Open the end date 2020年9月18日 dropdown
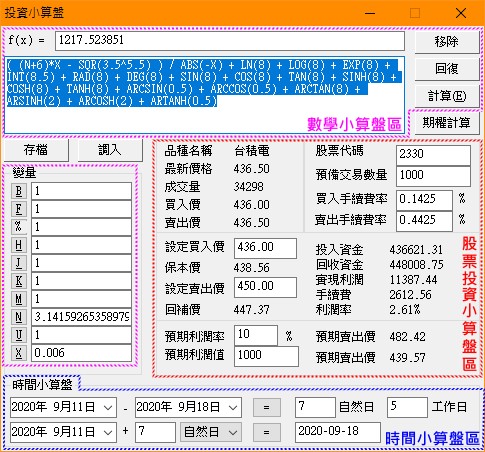The height and width of the screenshot is (452, 485). [233, 407]
